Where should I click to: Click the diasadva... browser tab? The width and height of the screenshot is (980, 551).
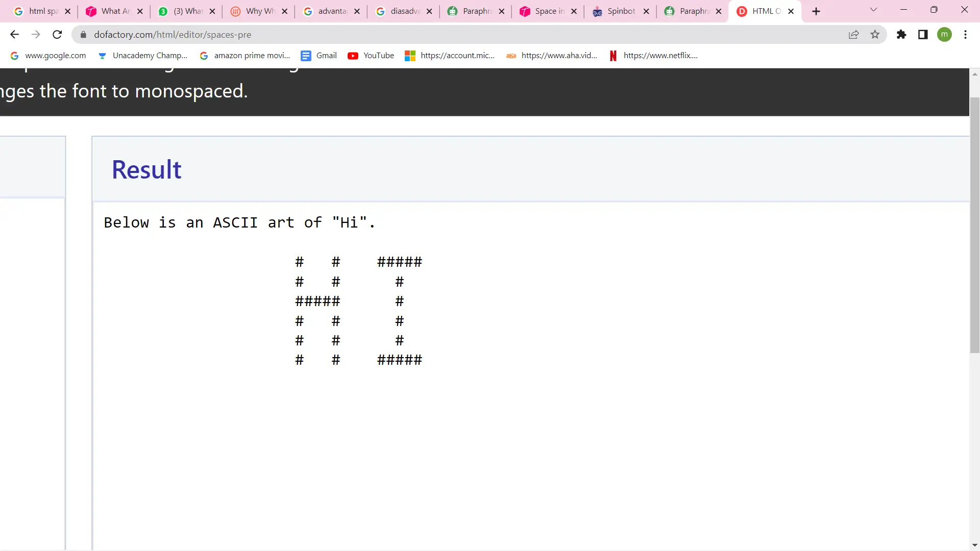click(401, 11)
